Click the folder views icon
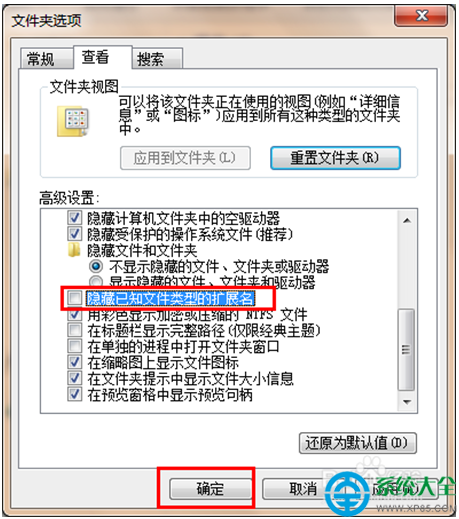This screenshot has height=519, width=459. tap(73, 121)
